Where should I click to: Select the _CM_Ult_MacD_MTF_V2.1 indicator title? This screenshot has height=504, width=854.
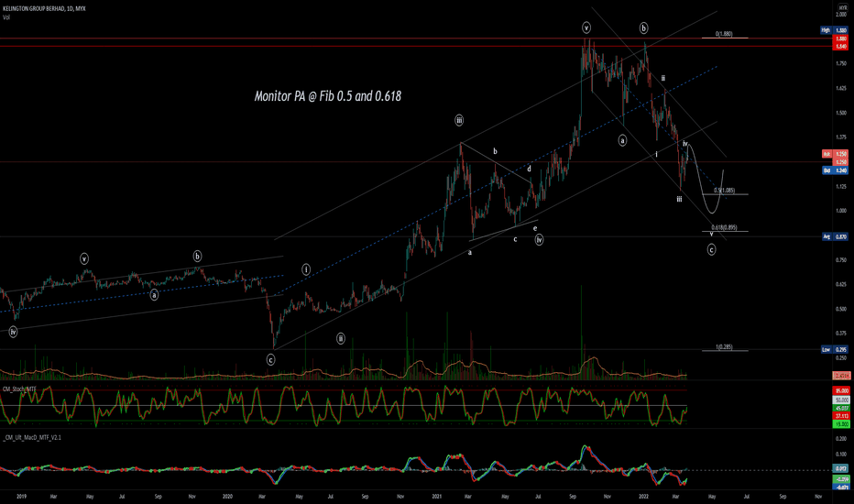(31, 437)
